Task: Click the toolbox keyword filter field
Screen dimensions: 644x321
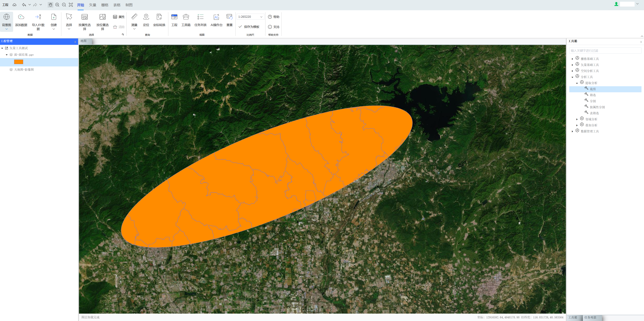Action: pyautogui.click(x=605, y=51)
